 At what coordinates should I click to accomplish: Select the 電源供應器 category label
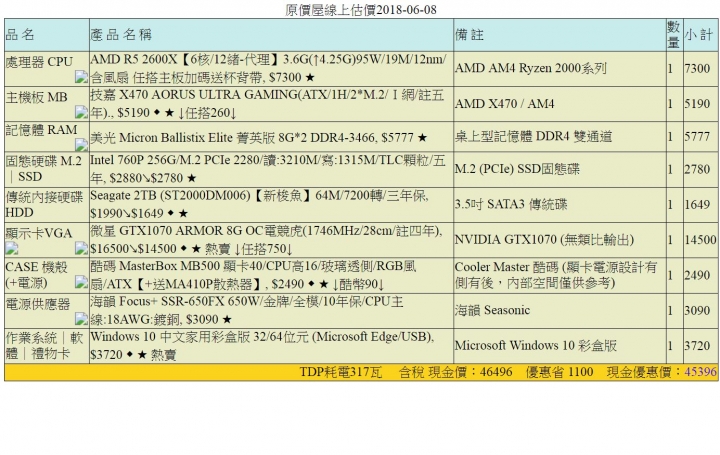[x=38, y=304]
